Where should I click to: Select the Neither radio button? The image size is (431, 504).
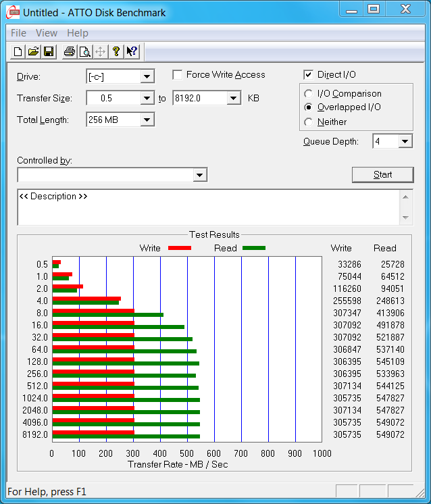pyautogui.click(x=308, y=122)
